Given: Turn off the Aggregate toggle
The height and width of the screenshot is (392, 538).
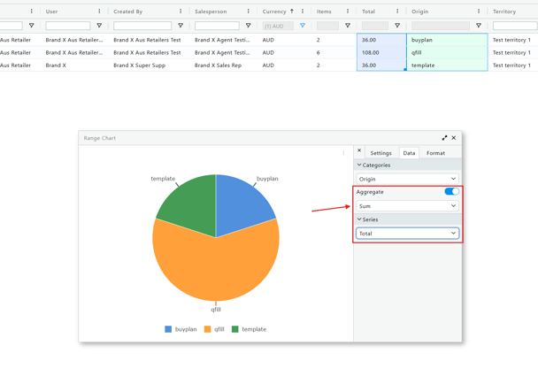Looking at the screenshot, I should point(451,191).
